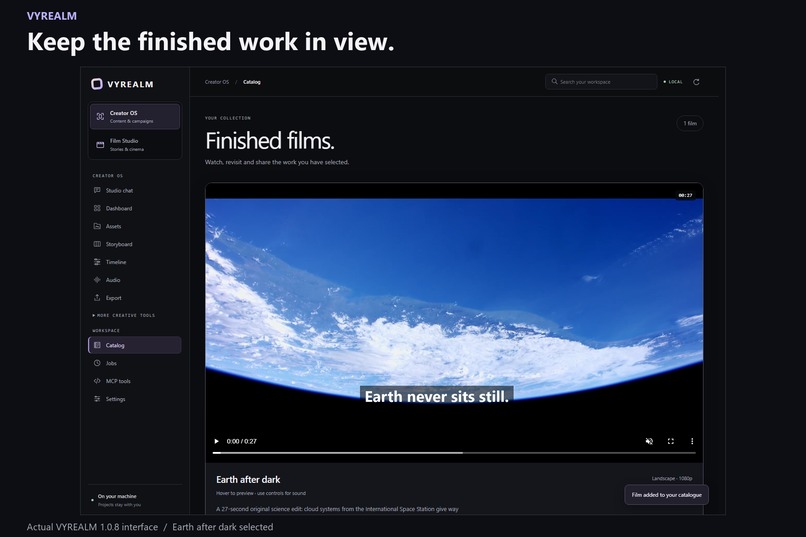Image resolution: width=806 pixels, height=537 pixels.
Task: Open the Audio section
Action: tap(135, 280)
